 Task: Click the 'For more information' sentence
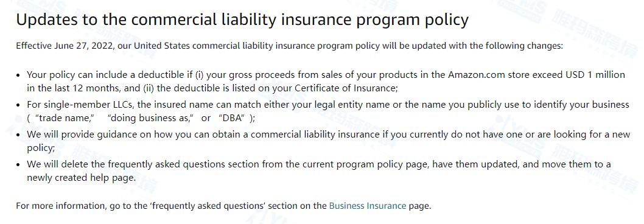(223, 206)
